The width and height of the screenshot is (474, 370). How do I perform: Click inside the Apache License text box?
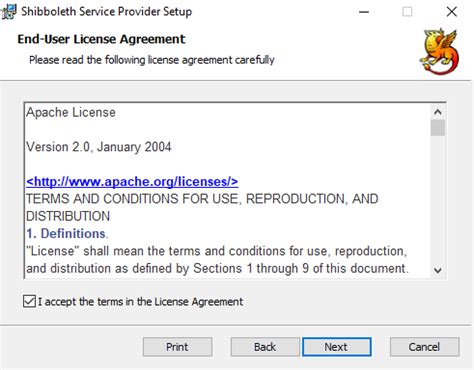coord(228,191)
